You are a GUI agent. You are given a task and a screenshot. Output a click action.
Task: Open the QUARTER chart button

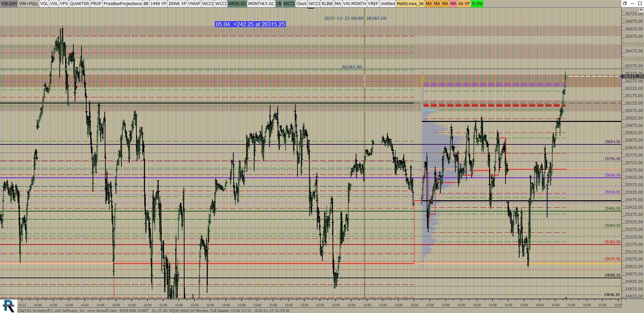[x=79, y=4]
